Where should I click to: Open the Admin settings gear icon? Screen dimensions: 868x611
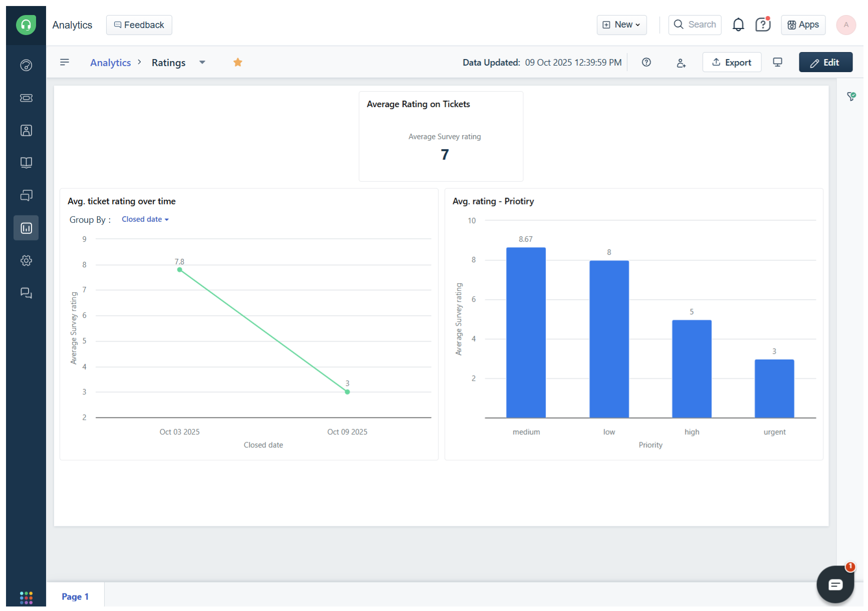26,260
